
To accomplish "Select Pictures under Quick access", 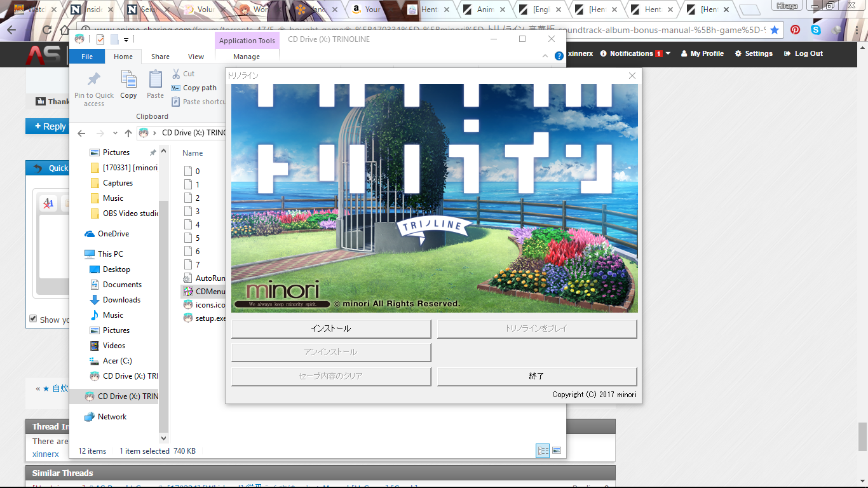I will pyautogui.click(x=116, y=152).
